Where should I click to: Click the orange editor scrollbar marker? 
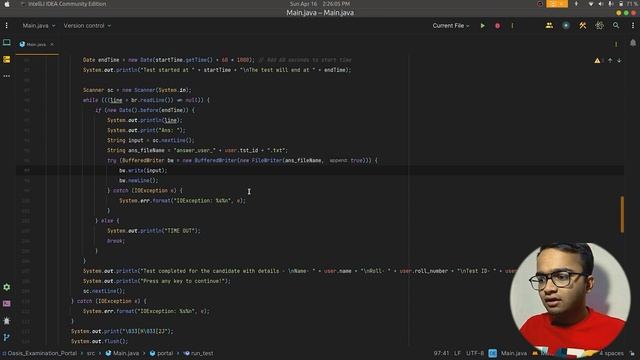pos(622,214)
